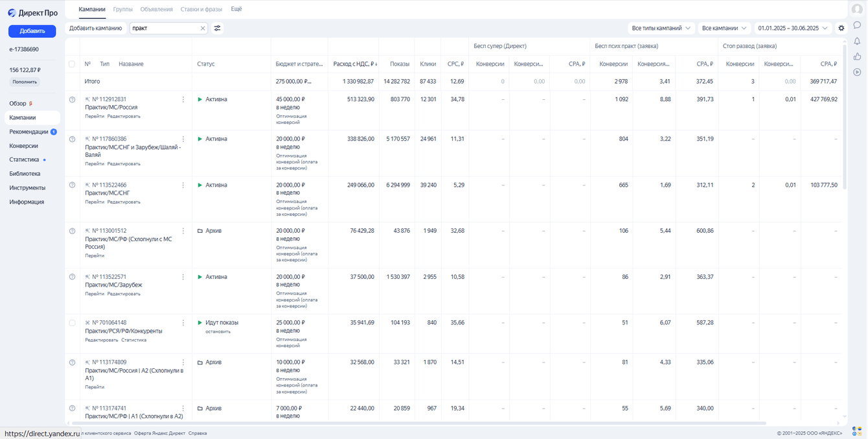Open Обзор in the sidebar
The image size is (868, 439).
(x=17, y=104)
